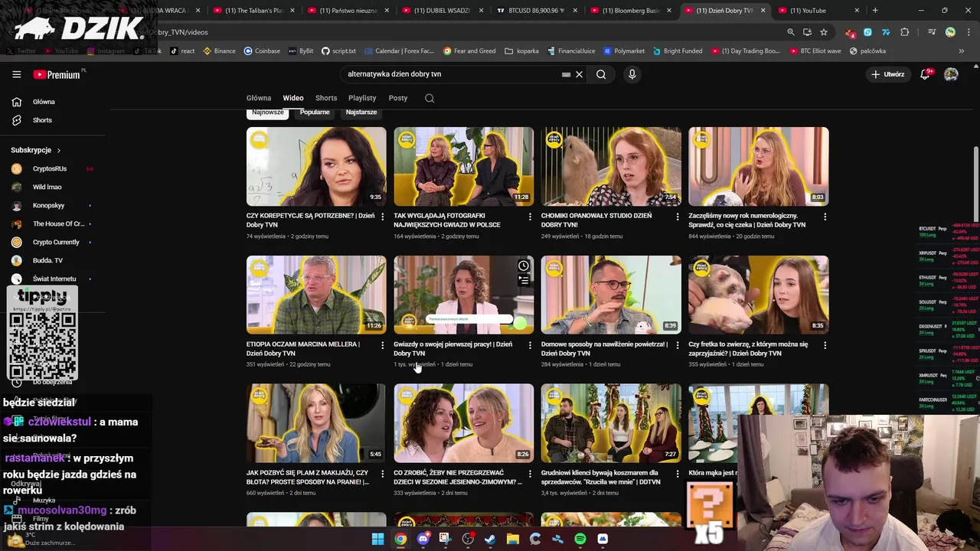Open Chrome extensions puzzle icon
980x551 pixels.
[905, 32]
